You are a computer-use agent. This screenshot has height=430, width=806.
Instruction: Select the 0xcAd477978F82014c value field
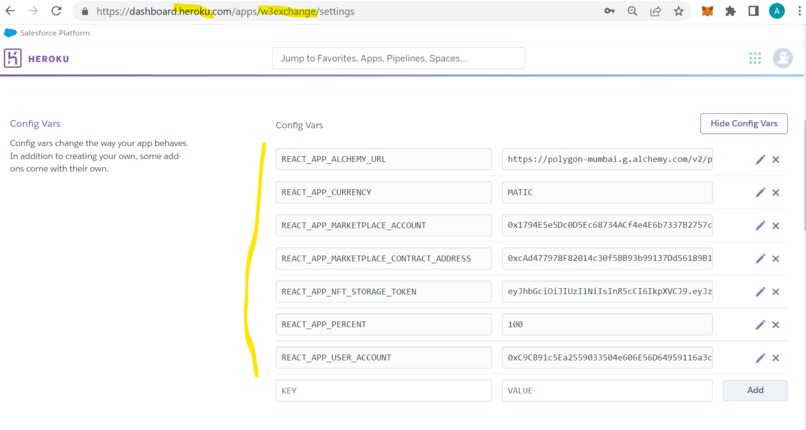click(607, 258)
